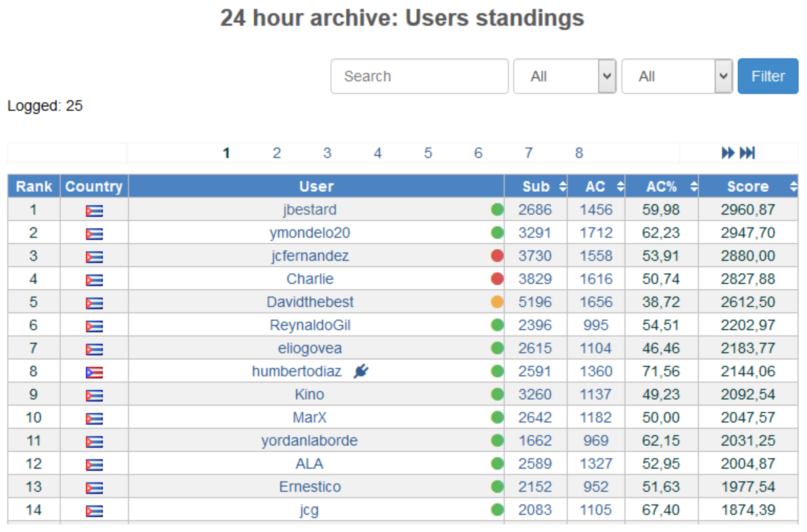
Task: Click humbertodiaz's country flag icon
Action: point(94,373)
